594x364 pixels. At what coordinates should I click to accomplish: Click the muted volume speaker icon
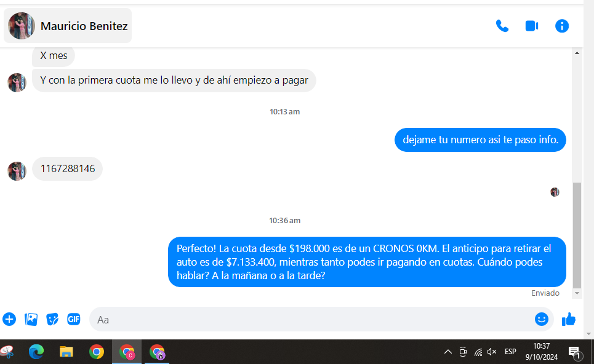click(492, 352)
